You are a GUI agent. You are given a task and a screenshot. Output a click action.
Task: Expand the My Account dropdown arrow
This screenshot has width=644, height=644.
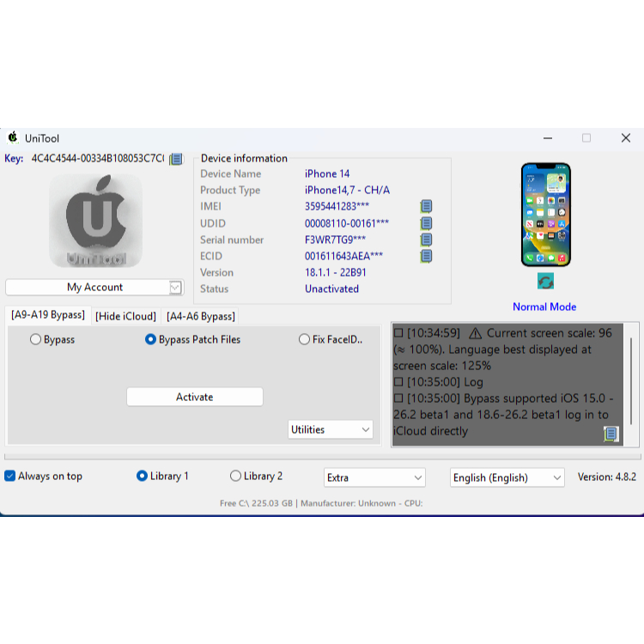point(175,288)
